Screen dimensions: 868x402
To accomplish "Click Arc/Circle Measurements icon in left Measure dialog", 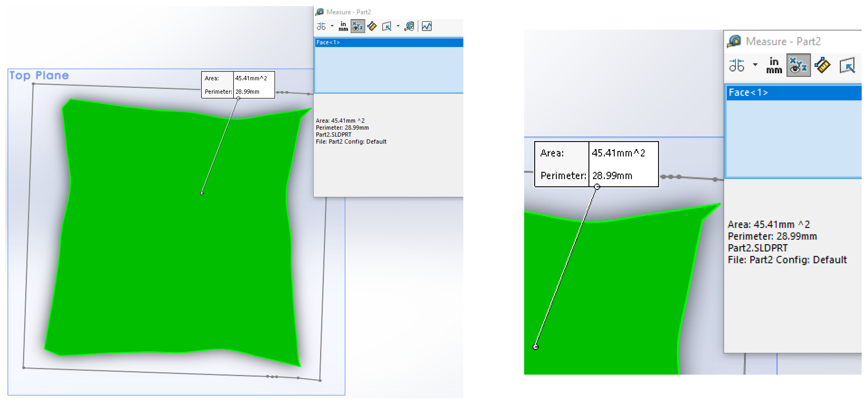I will (321, 26).
